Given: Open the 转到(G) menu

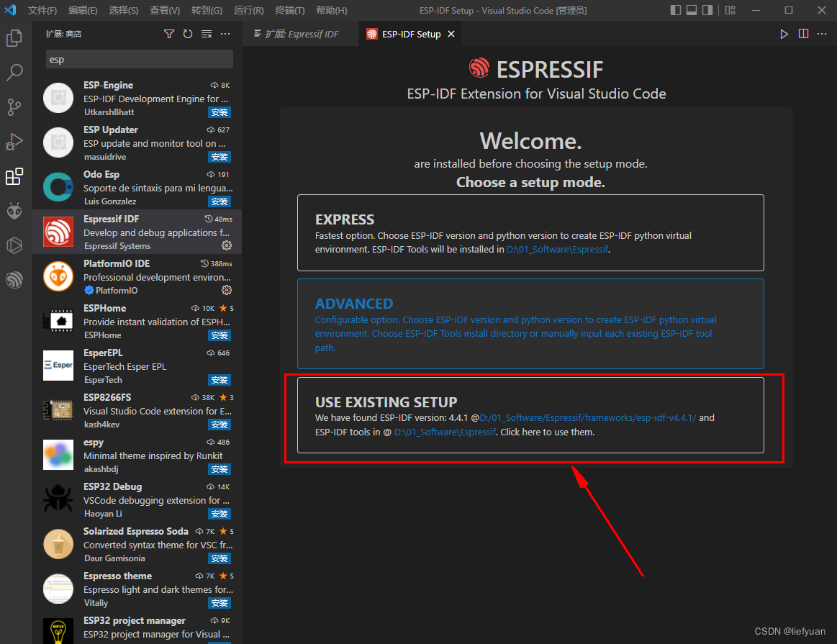Looking at the screenshot, I should click(207, 11).
